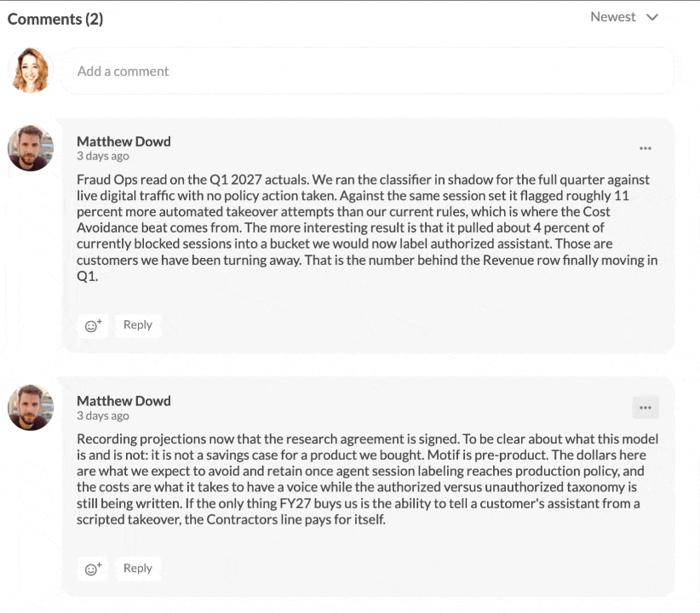Image resolution: width=700 pixels, height=613 pixels.
Task: Select the Recording projections comment body text
Action: pos(367,479)
